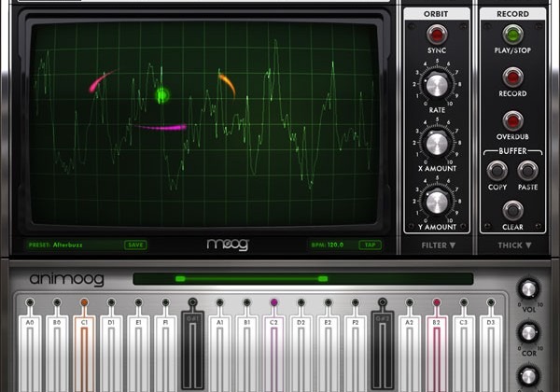Play the F2 key
The image size is (560, 392).
(x=356, y=354)
